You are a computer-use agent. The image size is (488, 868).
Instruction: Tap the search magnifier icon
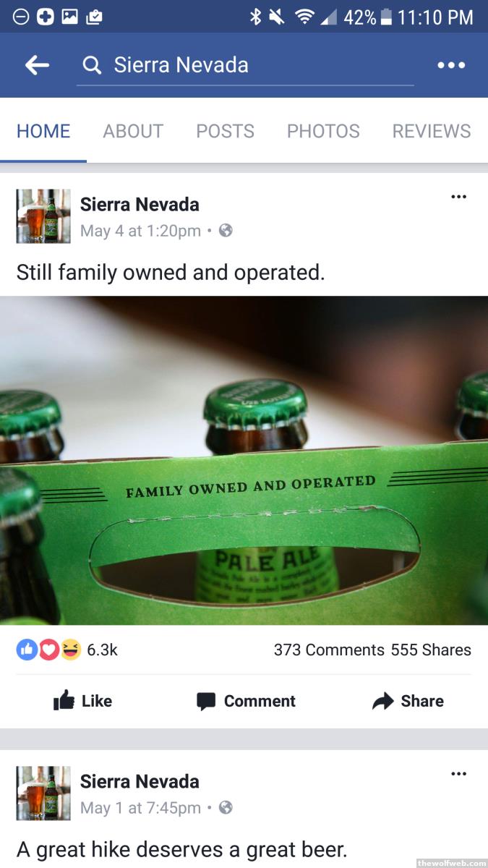coord(92,66)
